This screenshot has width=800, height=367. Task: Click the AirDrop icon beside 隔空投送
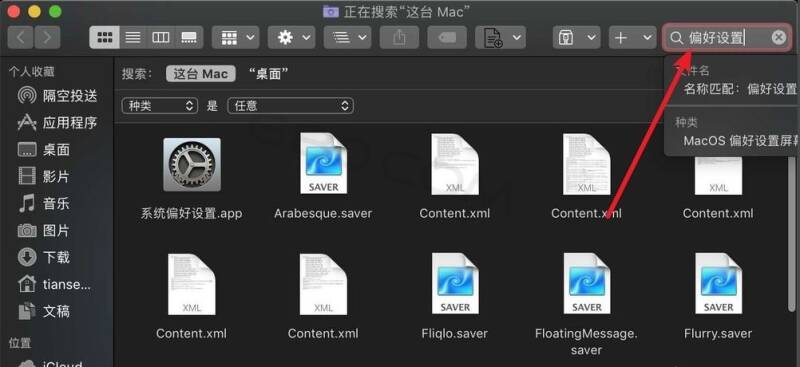[27, 95]
